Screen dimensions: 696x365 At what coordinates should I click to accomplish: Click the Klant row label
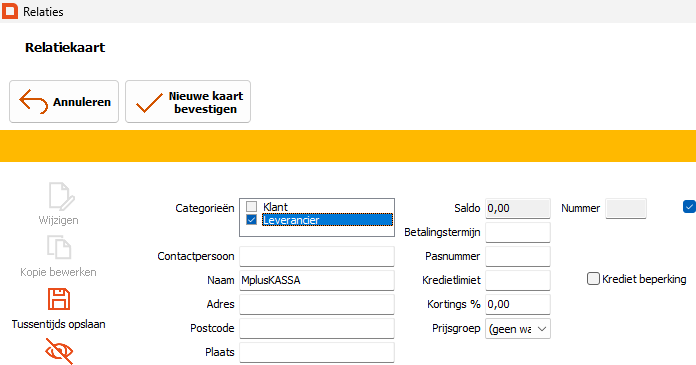pyautogui.click(x=275, y=207)
